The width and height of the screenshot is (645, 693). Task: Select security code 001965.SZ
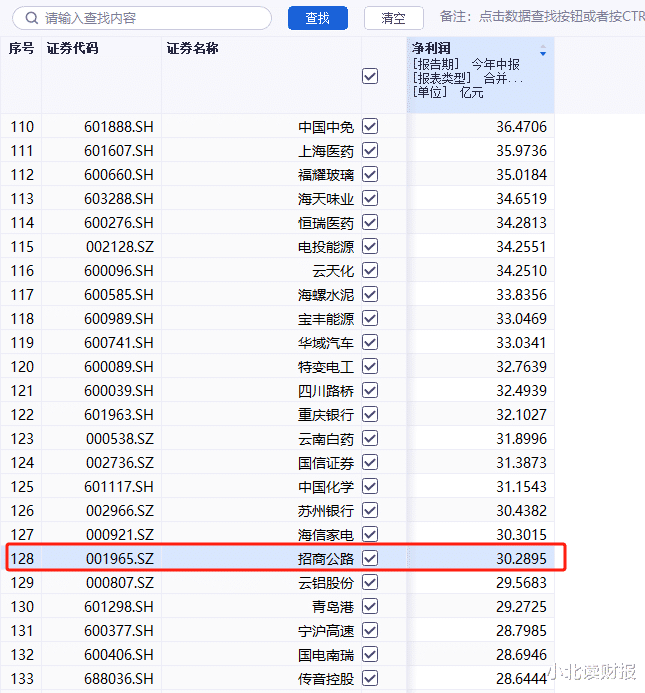(120, 559)
